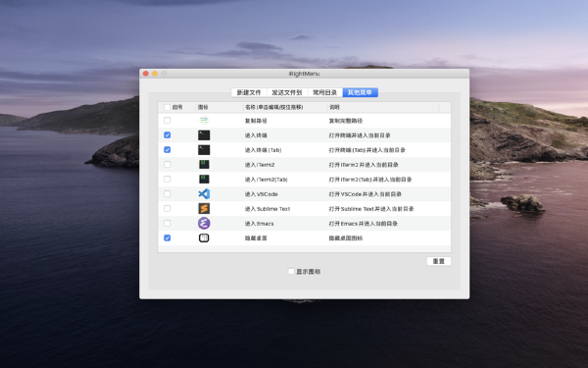This screenshot has height=368, width=588.
Task: Click the name cell 进入终端 (Tab)
Action: click(263, 150)
